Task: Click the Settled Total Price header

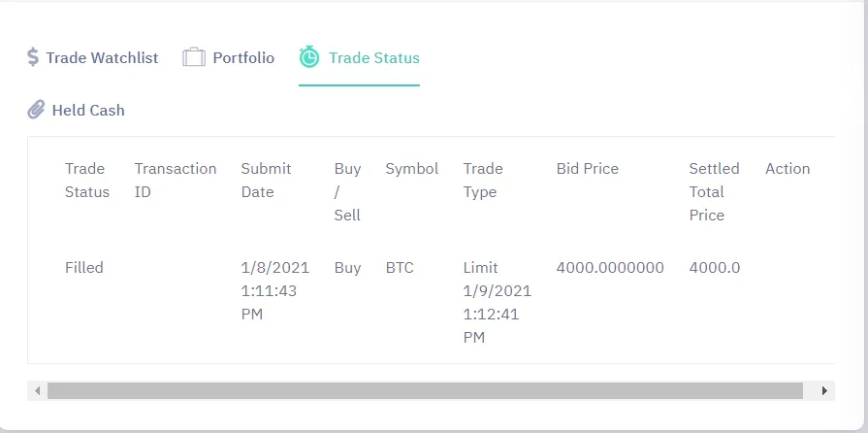Action: [x=714, y=192]
